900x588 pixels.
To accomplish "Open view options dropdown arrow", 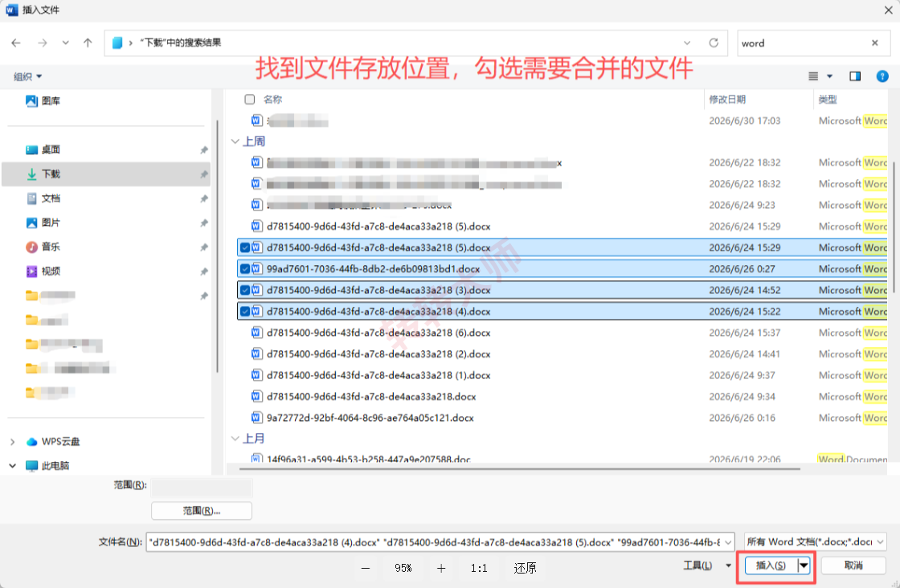I will click(x=829, y=76).
